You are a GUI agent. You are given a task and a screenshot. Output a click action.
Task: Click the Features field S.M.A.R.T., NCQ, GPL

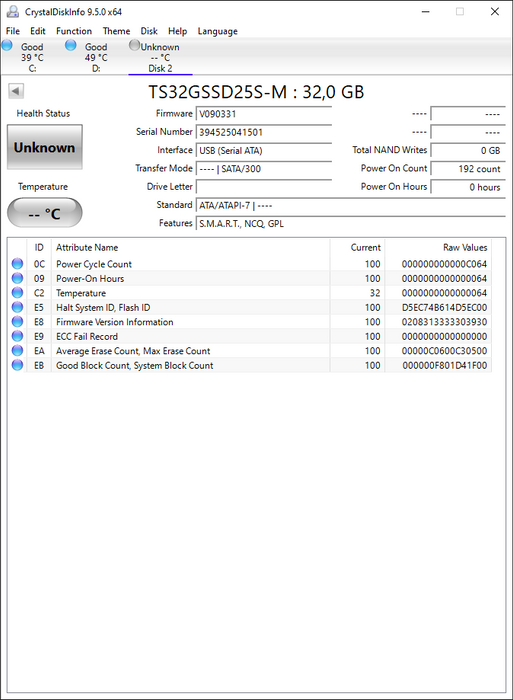[350, 224]
